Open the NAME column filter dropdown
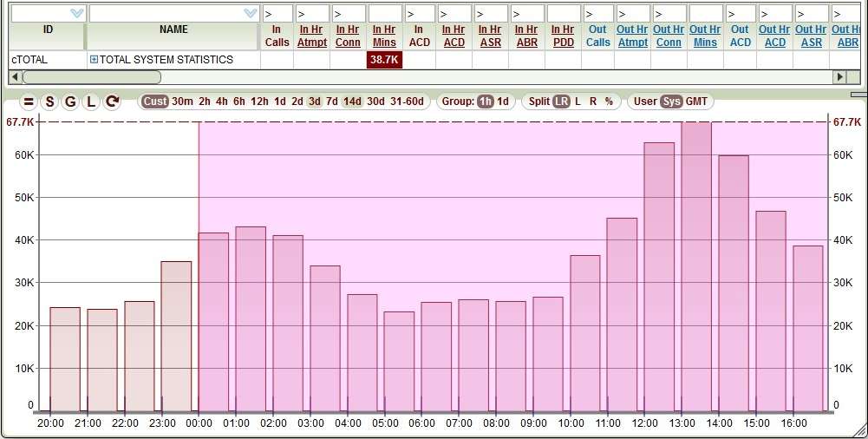Viewport: 868px width, 439px height. pos(251,13)
